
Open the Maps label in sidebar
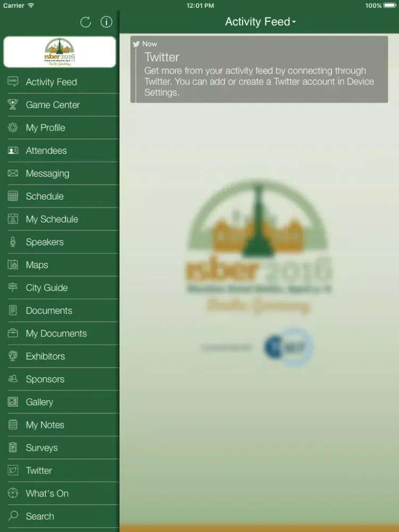click(37, 264)
